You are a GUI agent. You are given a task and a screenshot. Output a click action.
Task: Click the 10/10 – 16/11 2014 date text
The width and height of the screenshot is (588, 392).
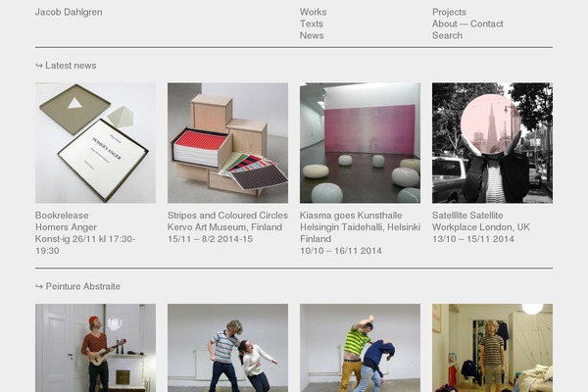[341, 251]
